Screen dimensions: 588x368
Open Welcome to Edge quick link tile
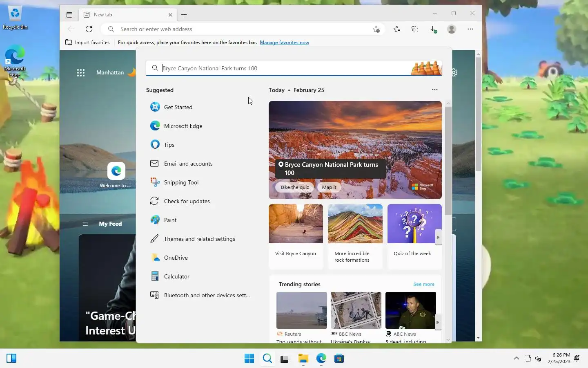116,175
